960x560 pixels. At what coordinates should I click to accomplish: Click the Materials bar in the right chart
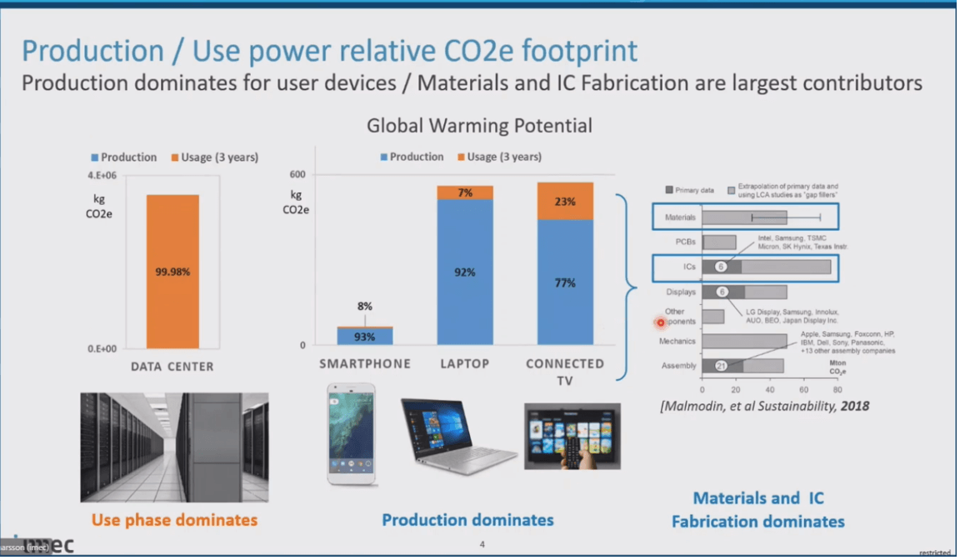point(744,217)
